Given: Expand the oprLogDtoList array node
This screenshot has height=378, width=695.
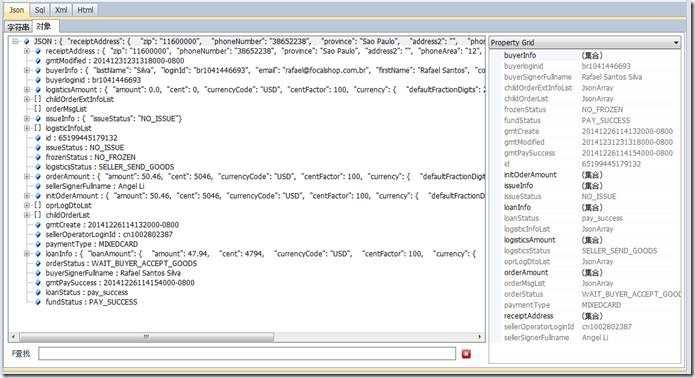Looking at the screenshot, I should tap(27, 206).
